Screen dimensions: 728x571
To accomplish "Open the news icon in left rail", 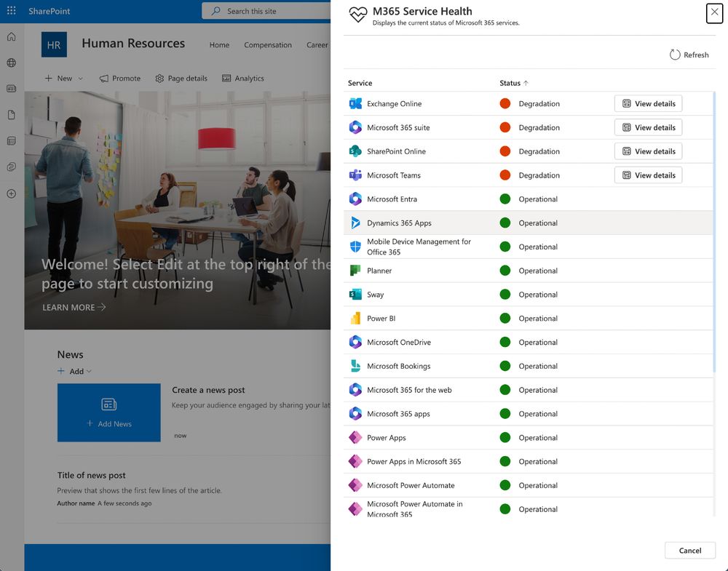I will click(x=12, y=89).
